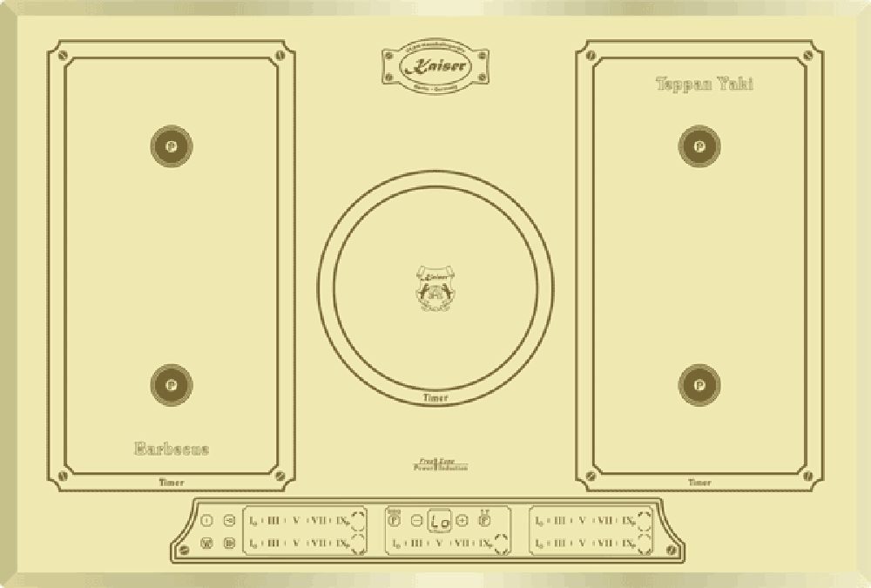This screenshot has width=871, height=588.
Task: Set the lower-left slider to level VII
Action: pos(319,543)
